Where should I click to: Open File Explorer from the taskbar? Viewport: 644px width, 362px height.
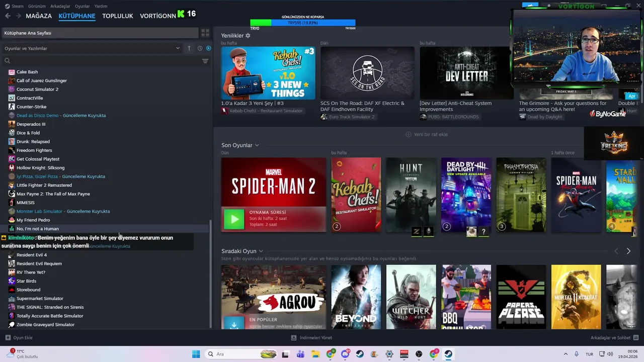(315, 354)
